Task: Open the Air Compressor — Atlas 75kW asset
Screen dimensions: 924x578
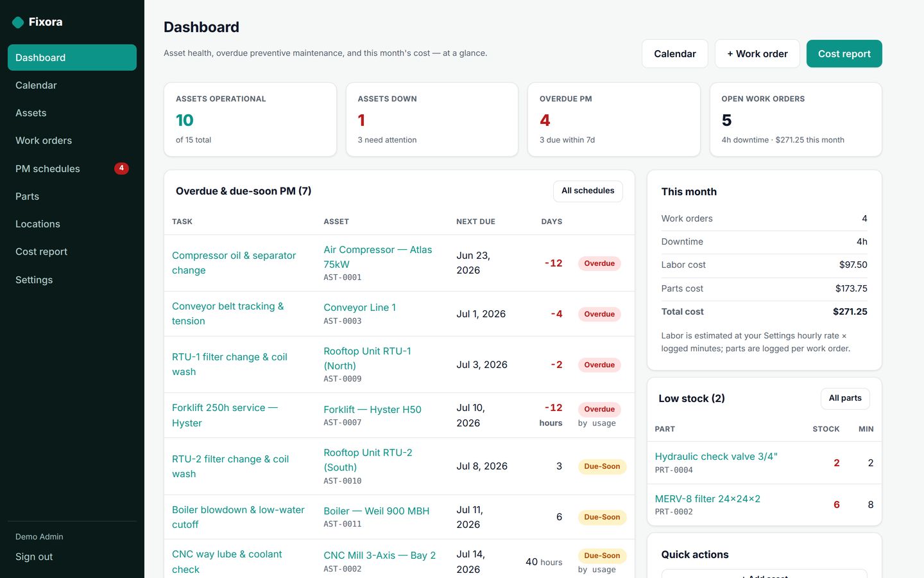Action: coord(378,257)
